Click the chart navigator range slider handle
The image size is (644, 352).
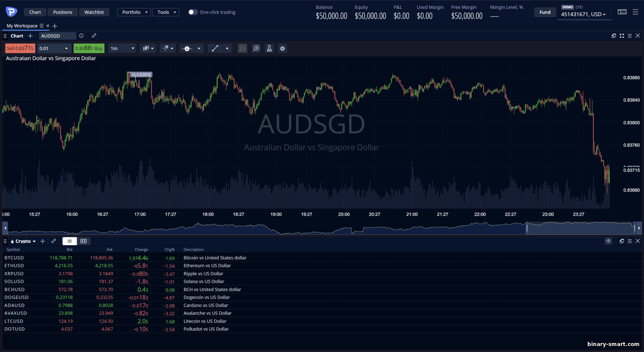(527, 228)
